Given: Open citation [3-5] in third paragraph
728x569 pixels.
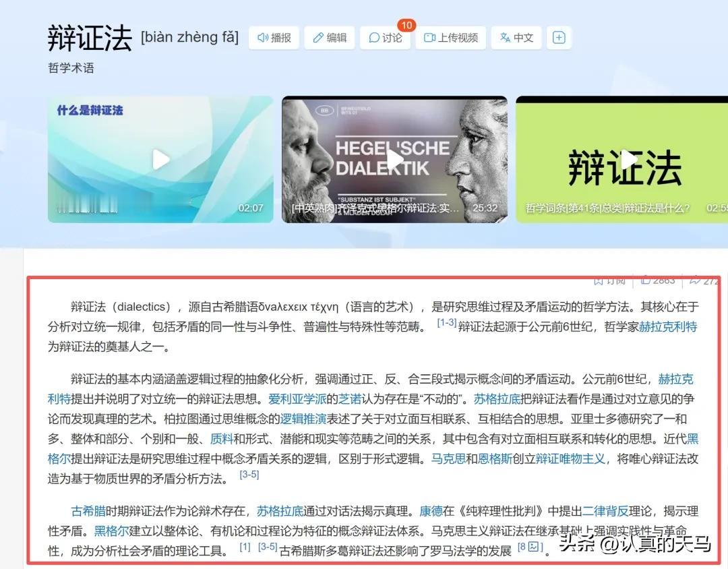Looking at the screenshot, I should click(x=268, y=547).
